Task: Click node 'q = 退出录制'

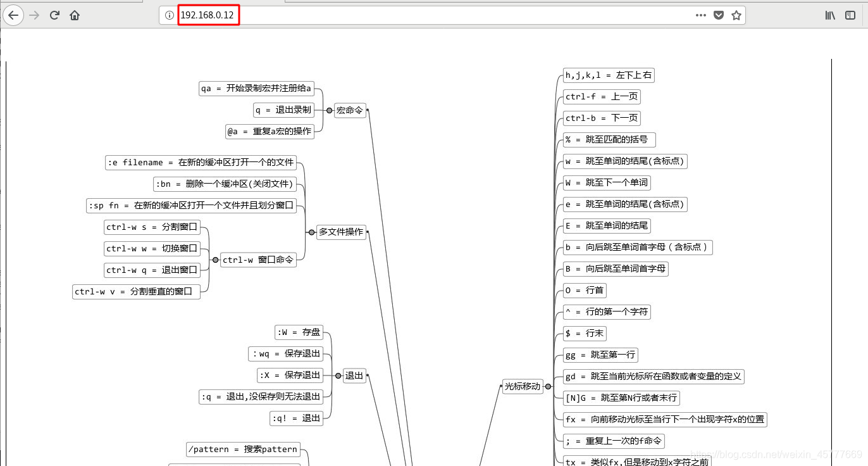Action: pos(283,110)
